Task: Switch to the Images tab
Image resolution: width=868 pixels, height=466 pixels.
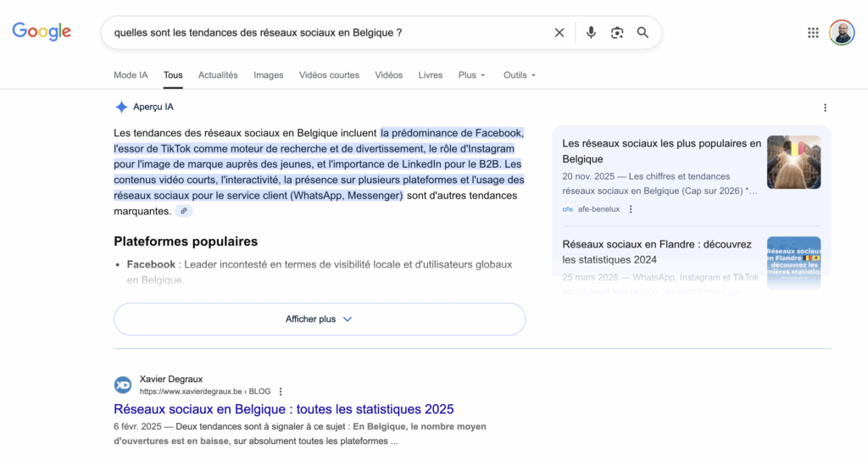Action: (x=268, y=75)
